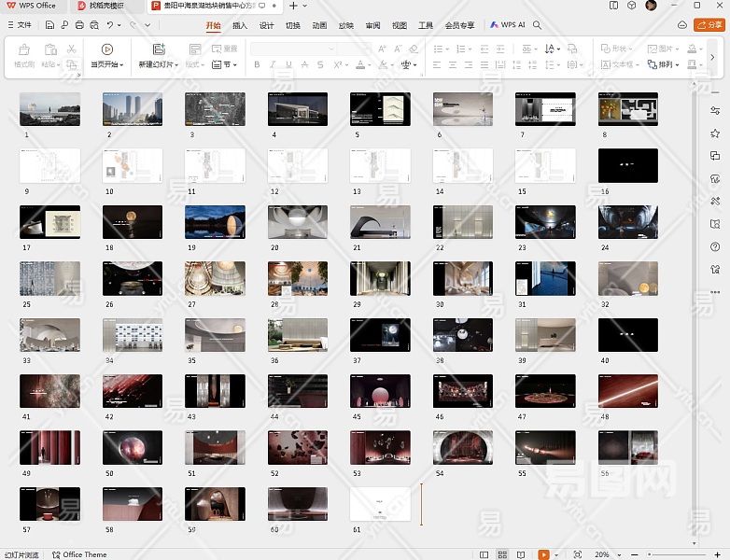Click the orange 分享 share button
The height and width of the screenshot is (560, 730).
click(709, 25)
